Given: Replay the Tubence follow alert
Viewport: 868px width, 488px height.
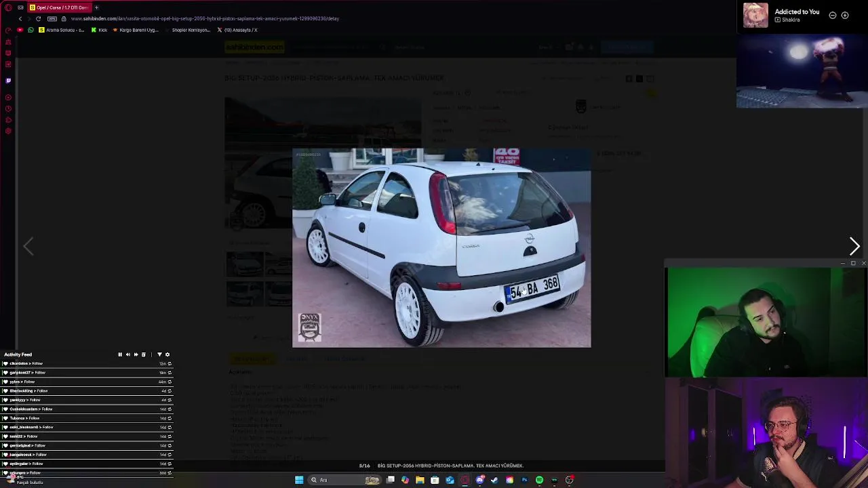Looking at the screenshot, I should 170,418.
